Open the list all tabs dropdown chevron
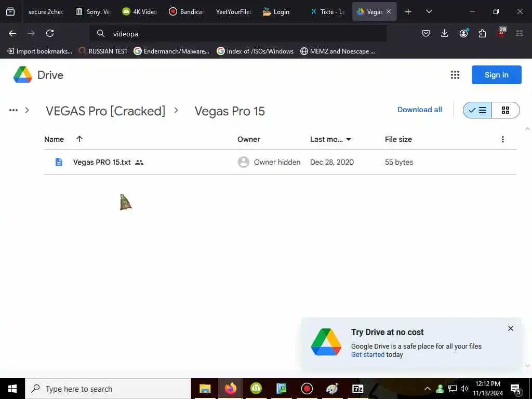 [x=429, y=11]
